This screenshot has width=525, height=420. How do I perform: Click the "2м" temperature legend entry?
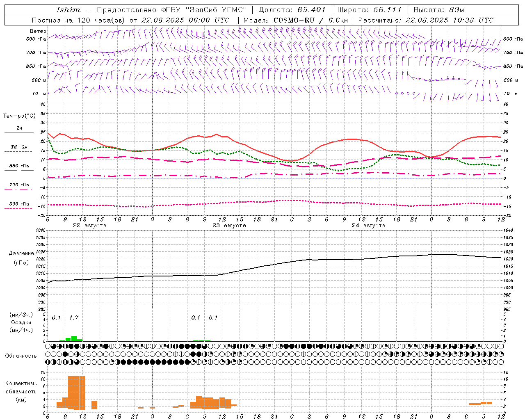tap(19, 128)
